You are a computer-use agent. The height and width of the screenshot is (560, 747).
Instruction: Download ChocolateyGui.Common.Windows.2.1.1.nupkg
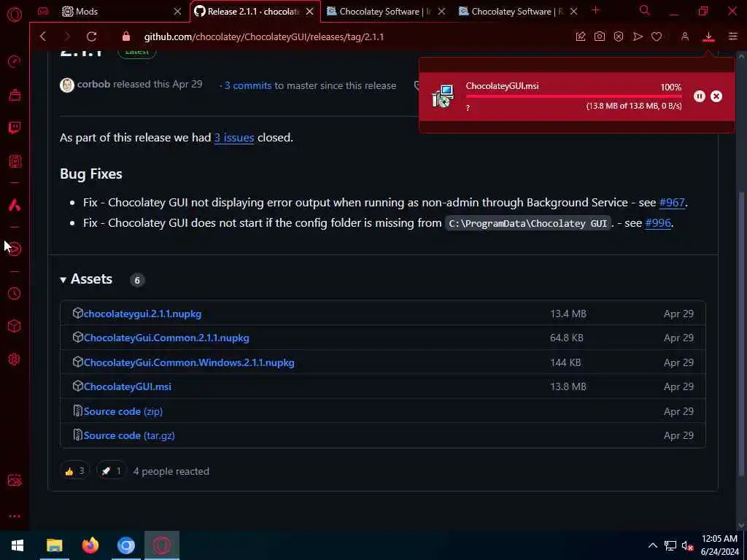coord(189,362)
